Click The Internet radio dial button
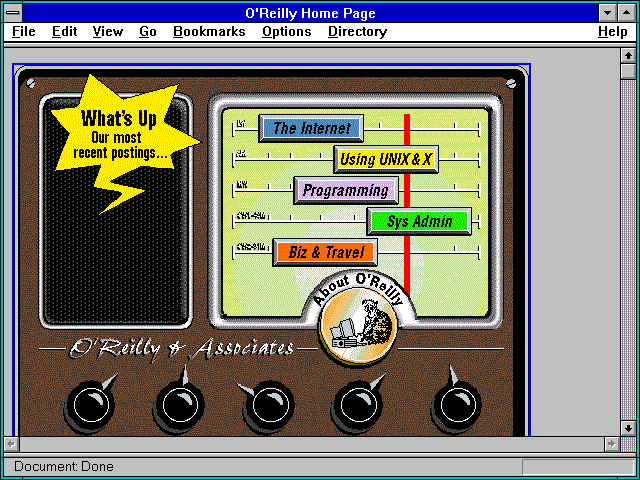 (x=311, y=128)
